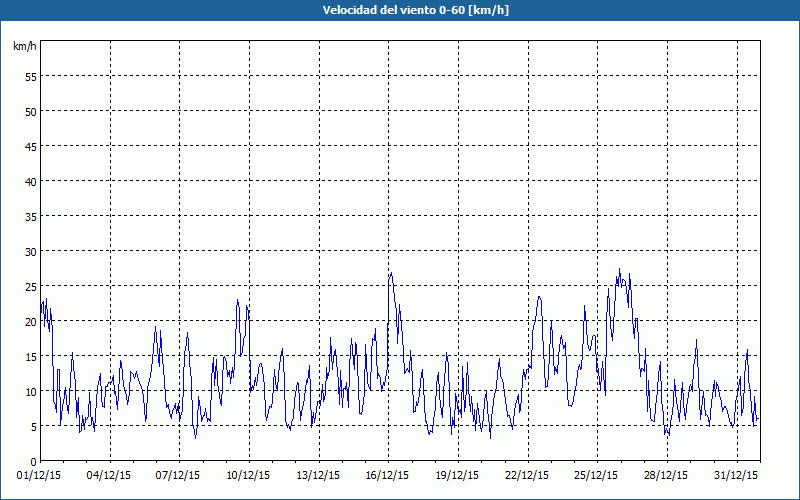Click the chart title 'Velocidad del viento 0-60 [km/h]'
800x500 pixels.
(415, 10)
